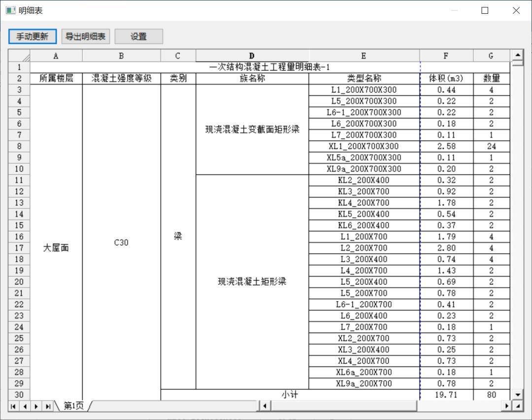
Task: Click quantity value 24
Action: tap(492, 146)
